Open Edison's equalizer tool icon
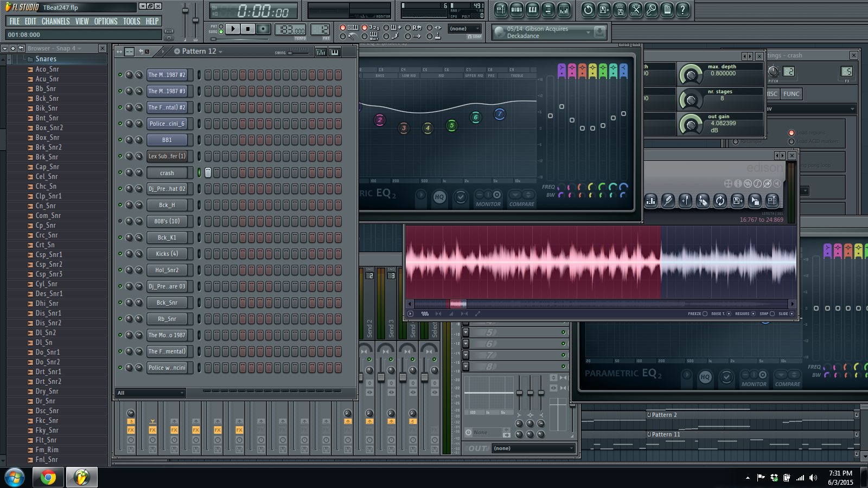 point(650,201)
